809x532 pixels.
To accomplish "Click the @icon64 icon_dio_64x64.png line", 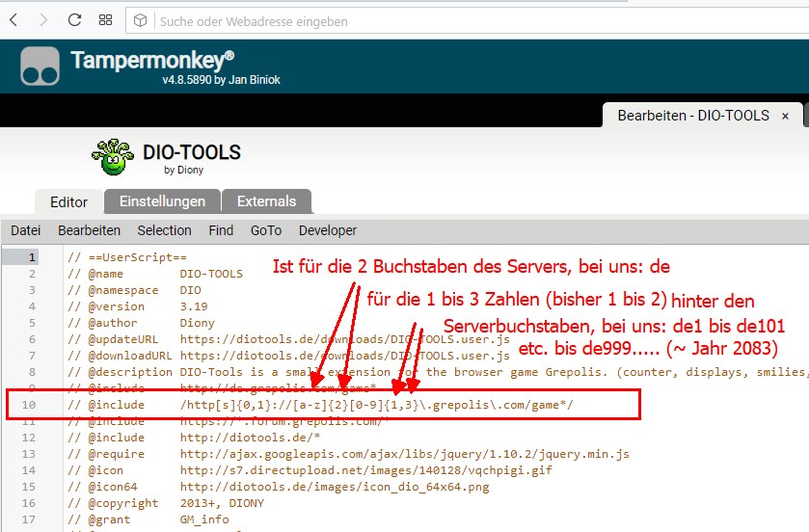I will 278,487.
